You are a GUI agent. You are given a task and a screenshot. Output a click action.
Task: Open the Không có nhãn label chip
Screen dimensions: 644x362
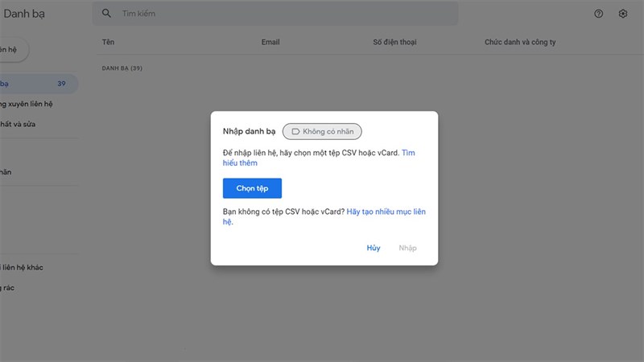pyautogui.click(x=322, y=131)
